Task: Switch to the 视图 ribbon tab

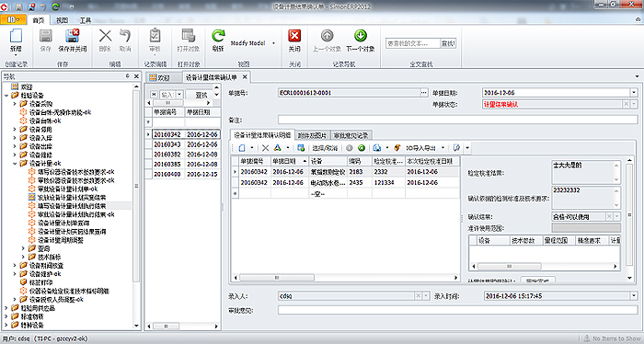Action: 62,20
